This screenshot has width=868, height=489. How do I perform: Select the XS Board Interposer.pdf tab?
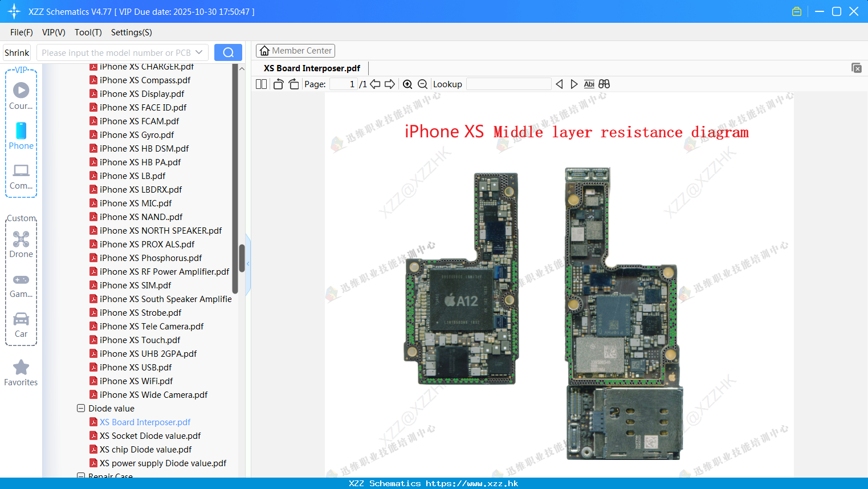click(x=312, y=68)
